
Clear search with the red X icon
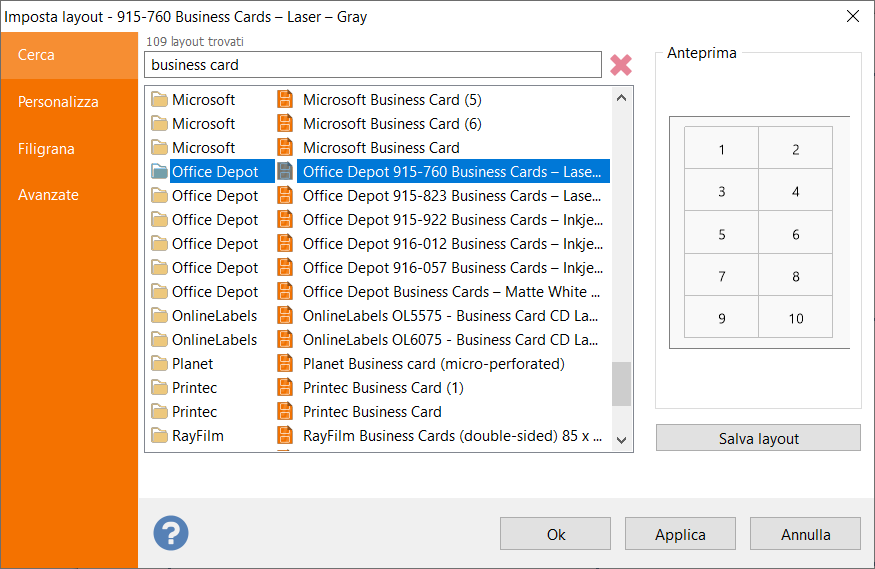621,65
